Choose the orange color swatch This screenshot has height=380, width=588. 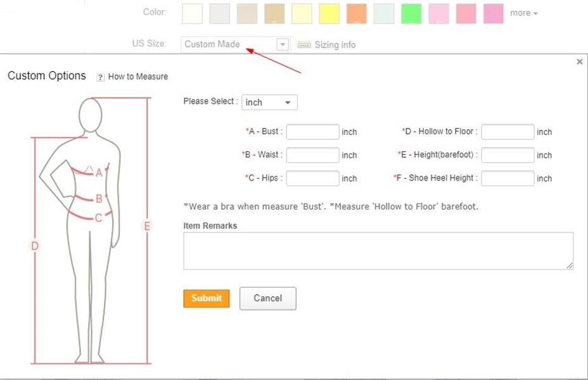click(357, 13)
